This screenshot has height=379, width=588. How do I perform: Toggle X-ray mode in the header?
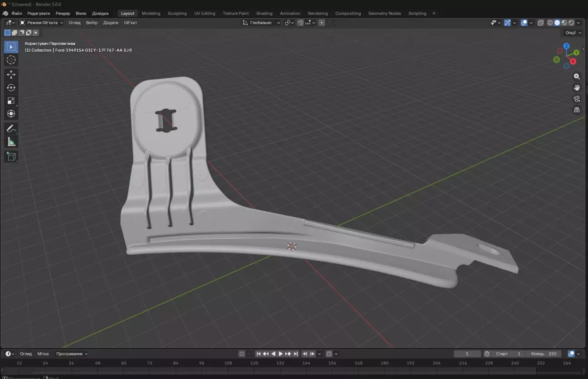coord(541,22)
